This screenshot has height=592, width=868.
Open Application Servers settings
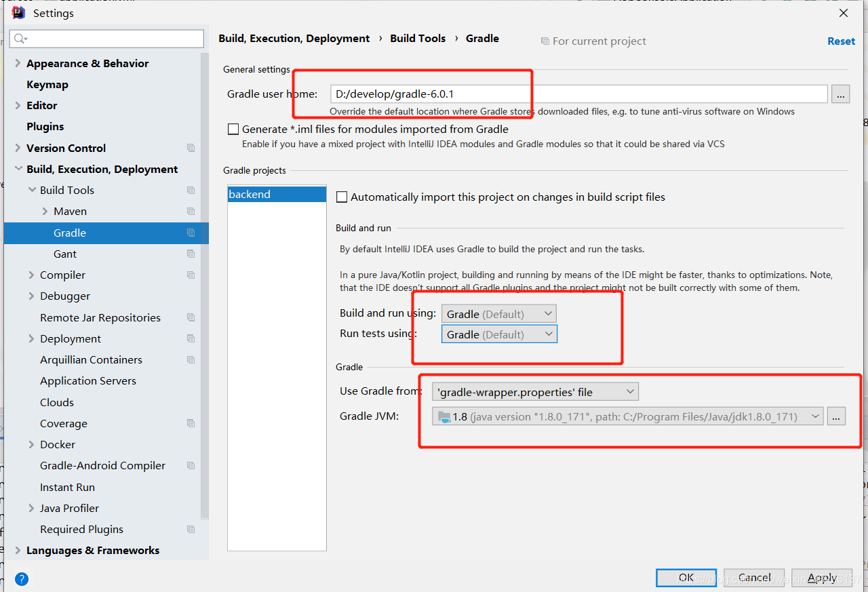[x=88, y=381]
